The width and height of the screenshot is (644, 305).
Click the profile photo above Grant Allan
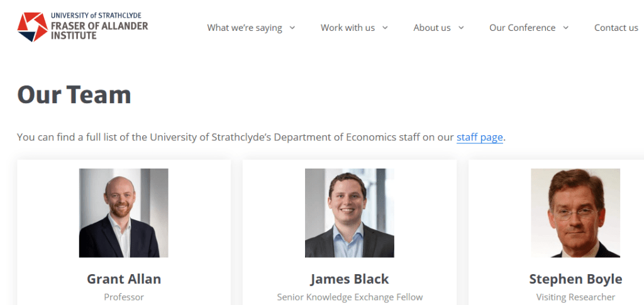tap(124, 213)
